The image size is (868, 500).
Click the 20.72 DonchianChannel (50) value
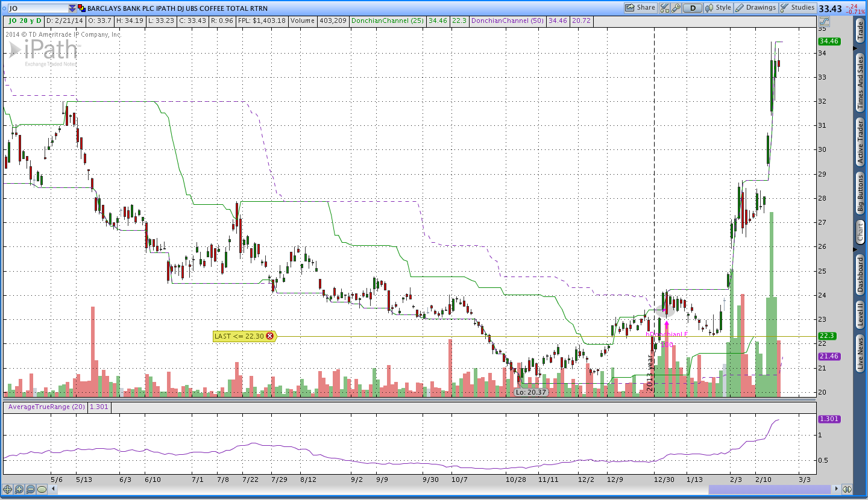tap(581, 20)
